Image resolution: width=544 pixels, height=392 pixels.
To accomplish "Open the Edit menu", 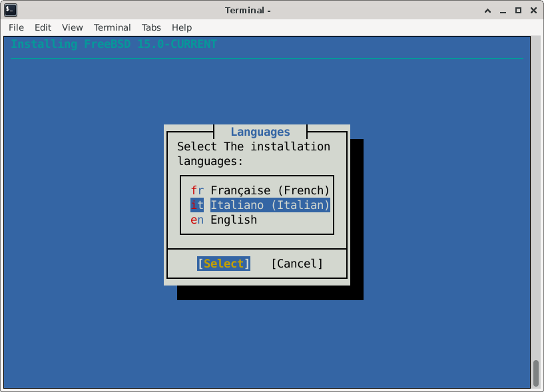I will tap(43, 27).
